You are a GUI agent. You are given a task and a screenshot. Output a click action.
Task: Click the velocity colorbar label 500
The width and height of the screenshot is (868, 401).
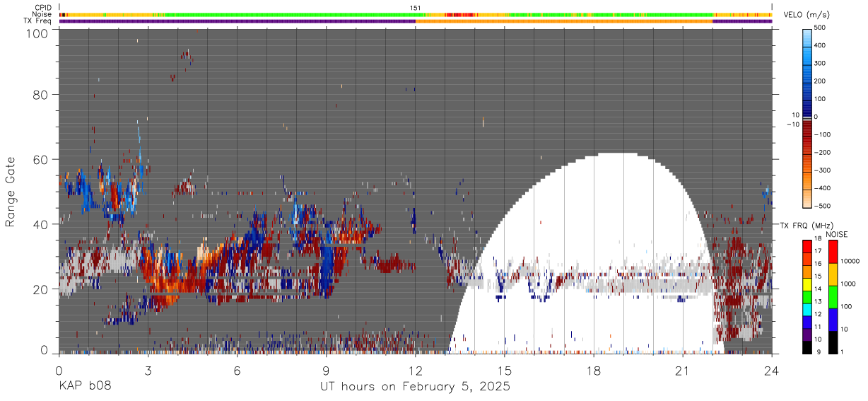819,28
